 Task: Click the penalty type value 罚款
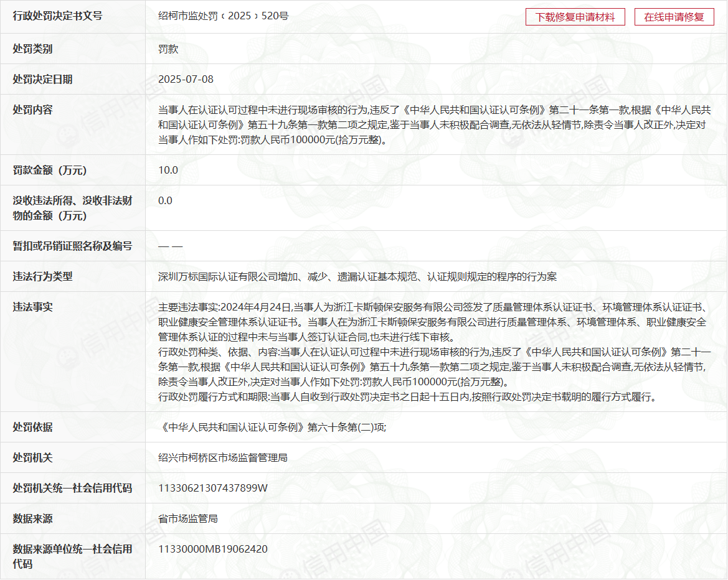(x=168, y=49)
